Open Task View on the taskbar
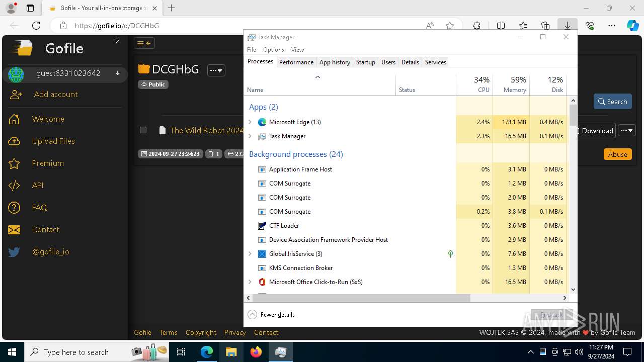The image size is (644, 362). click(x=181, y=352)
